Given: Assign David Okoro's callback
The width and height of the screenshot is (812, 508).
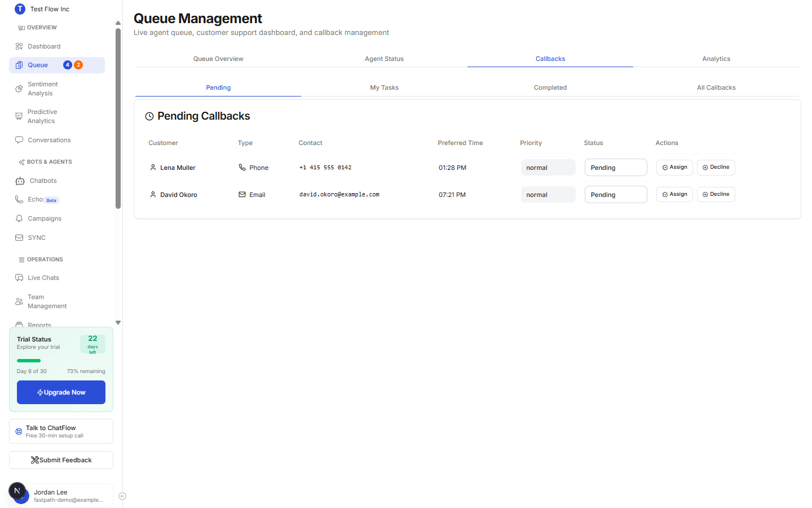Looking at the screenshot, I should pos(674,194).
